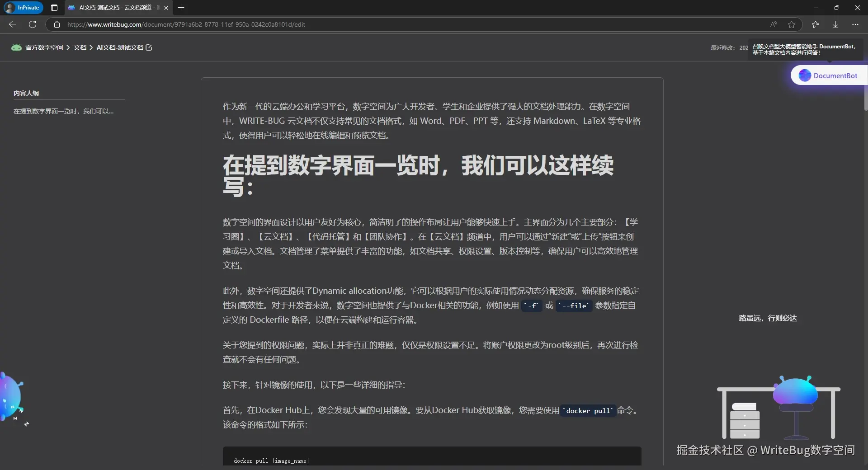This screenshot has width=868, height=470.
Task: Click the green robot workspace logo
Action: point(16,47)
